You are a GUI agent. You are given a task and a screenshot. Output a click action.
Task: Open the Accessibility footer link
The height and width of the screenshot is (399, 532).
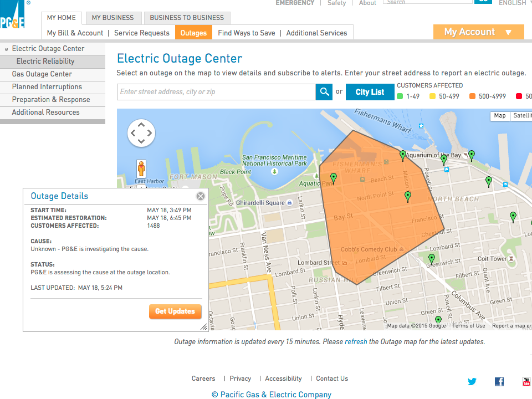click(283, 378)
